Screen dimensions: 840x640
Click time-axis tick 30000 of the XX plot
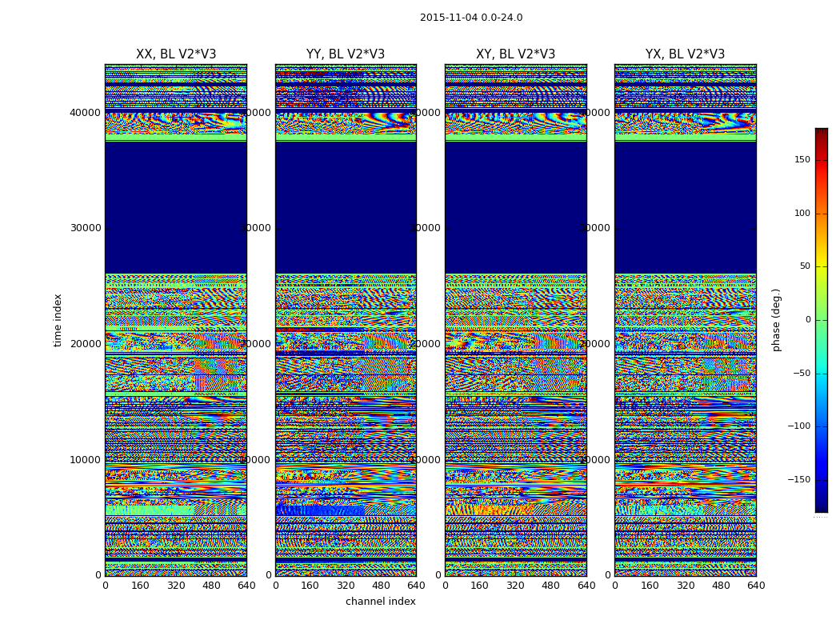tap(85, 228)
